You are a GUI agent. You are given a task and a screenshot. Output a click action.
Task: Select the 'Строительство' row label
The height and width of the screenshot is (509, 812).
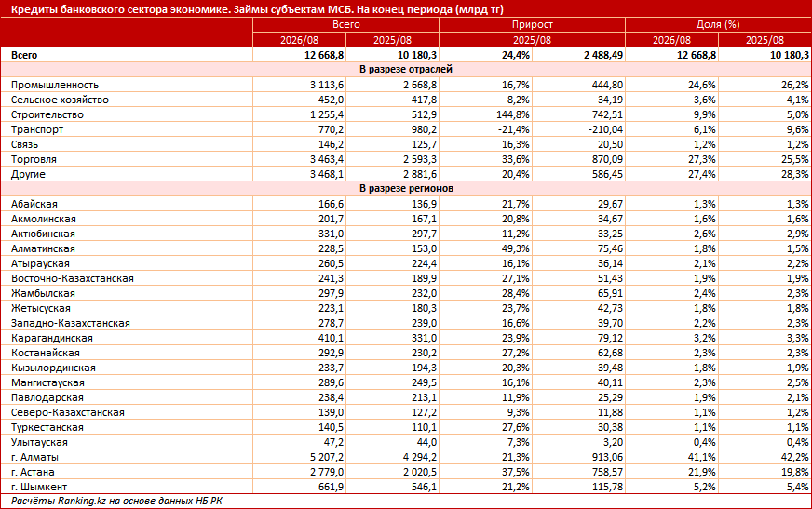click(47, 114)
